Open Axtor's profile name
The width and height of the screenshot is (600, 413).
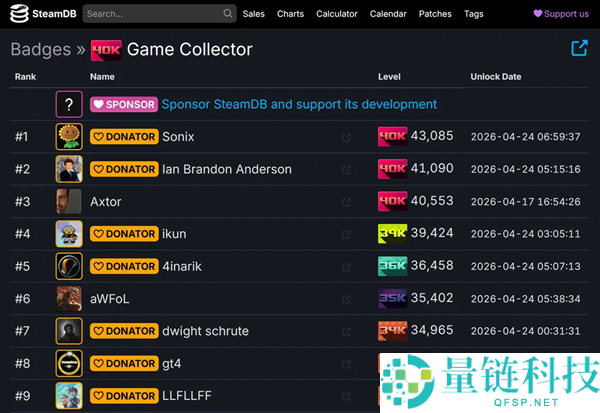(106, 201)
